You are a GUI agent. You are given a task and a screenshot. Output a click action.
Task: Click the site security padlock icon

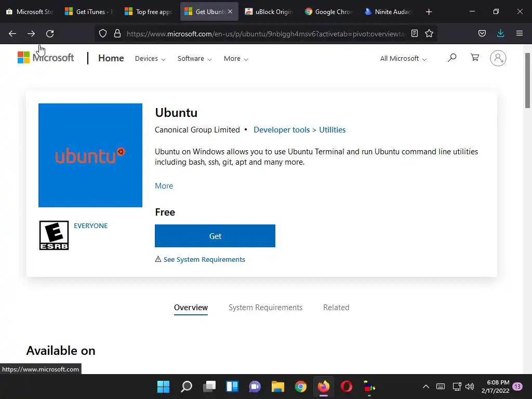click(x=117, y=33)
